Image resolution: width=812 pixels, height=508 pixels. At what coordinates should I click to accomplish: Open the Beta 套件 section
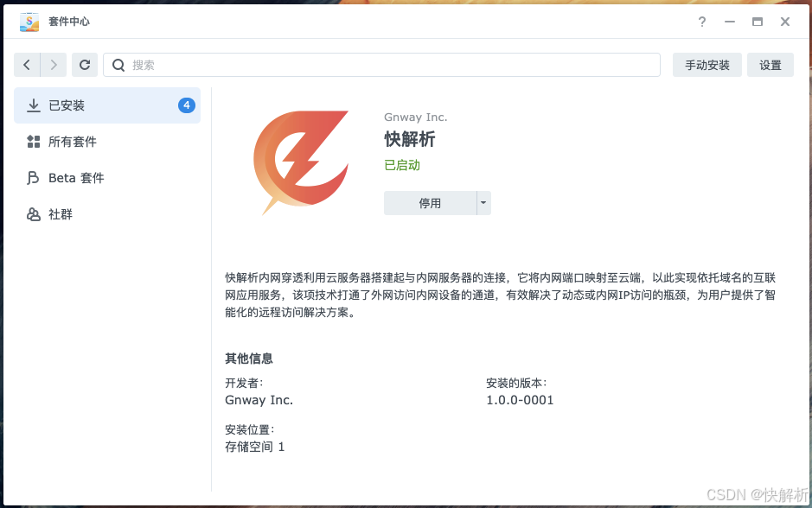click(x=78, y=177)
